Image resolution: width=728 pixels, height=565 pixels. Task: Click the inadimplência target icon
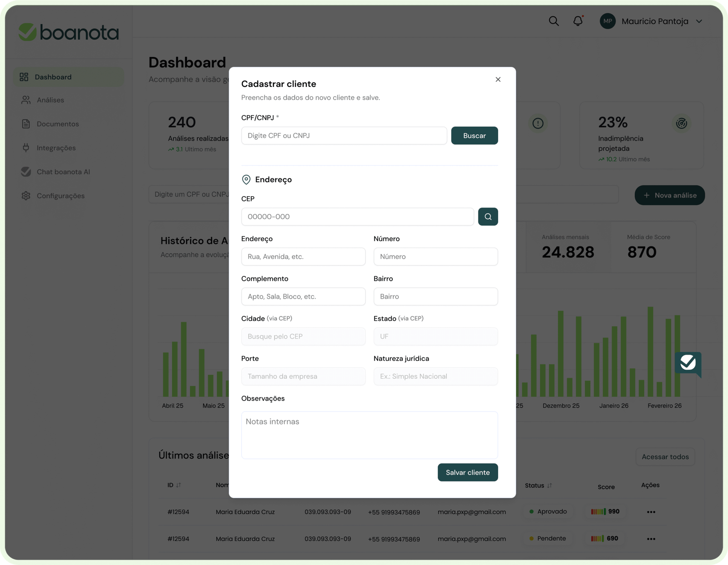(x=681, y=123)
